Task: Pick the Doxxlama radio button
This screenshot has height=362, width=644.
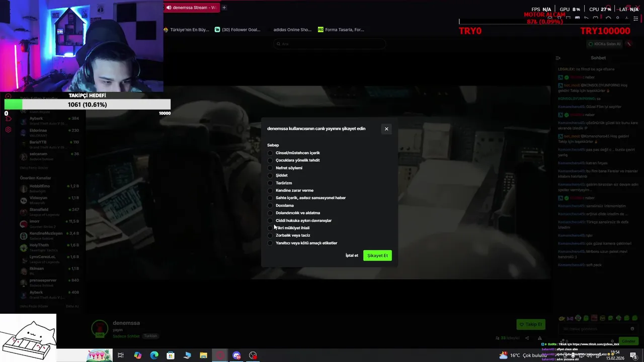Action: click(270, 205)
